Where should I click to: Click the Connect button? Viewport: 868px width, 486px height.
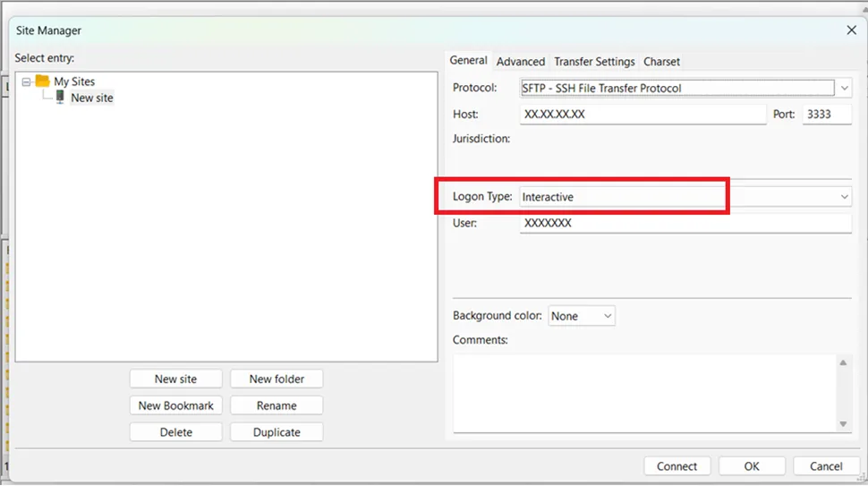[677, 466]
